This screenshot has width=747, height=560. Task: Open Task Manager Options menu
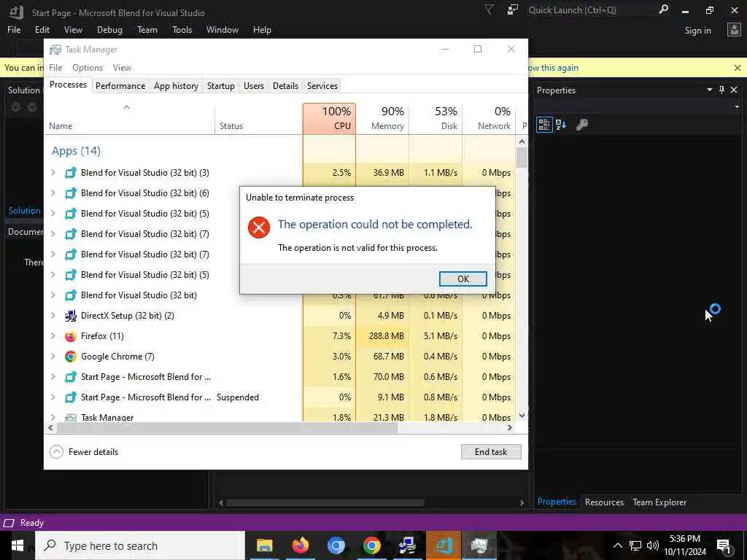88,68
